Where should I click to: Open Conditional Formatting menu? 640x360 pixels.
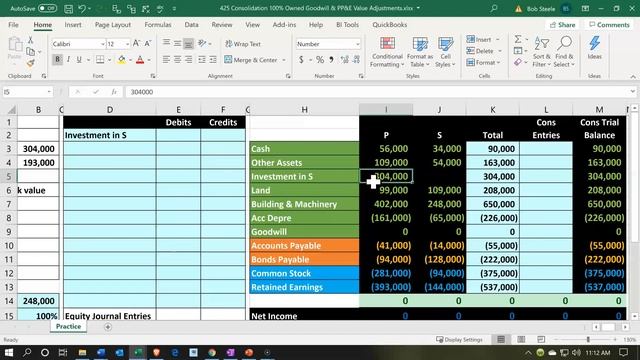coord(387,52)
